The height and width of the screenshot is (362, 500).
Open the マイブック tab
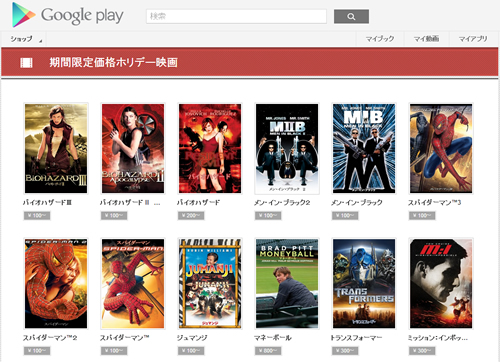(380, 39)
